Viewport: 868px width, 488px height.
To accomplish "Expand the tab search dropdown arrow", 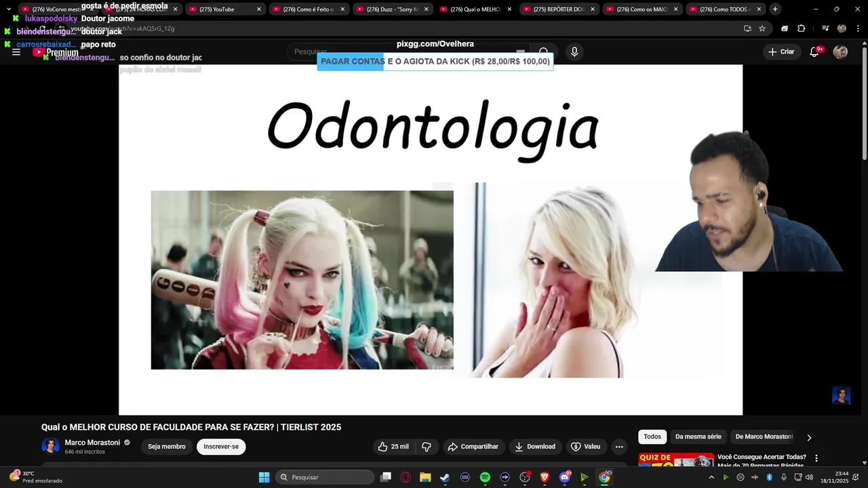I will pos(8,9).
